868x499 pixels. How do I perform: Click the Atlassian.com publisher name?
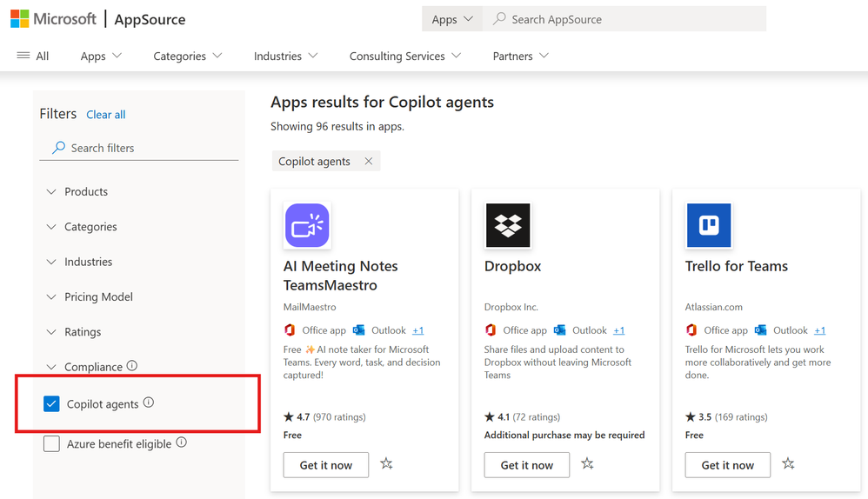pos(713,307)
